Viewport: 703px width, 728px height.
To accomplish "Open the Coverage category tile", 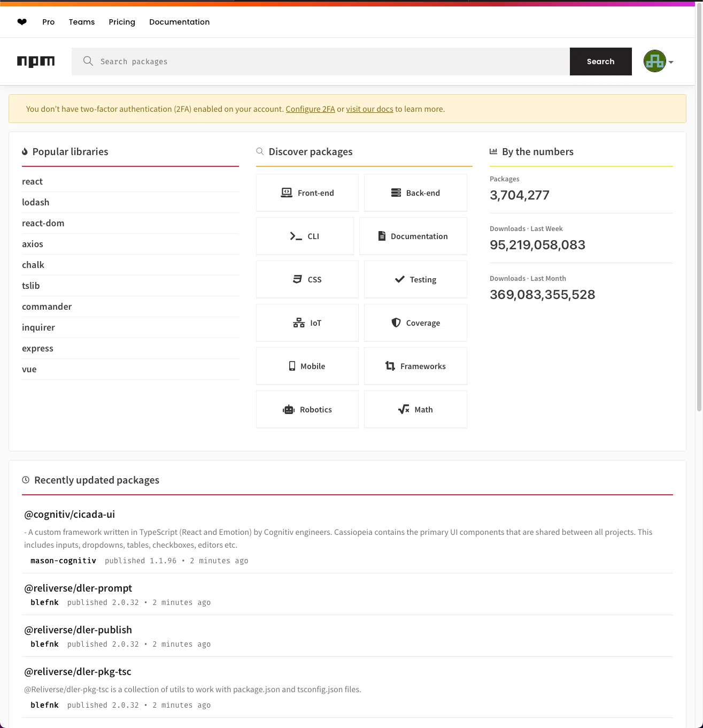I will coord(415,323).
